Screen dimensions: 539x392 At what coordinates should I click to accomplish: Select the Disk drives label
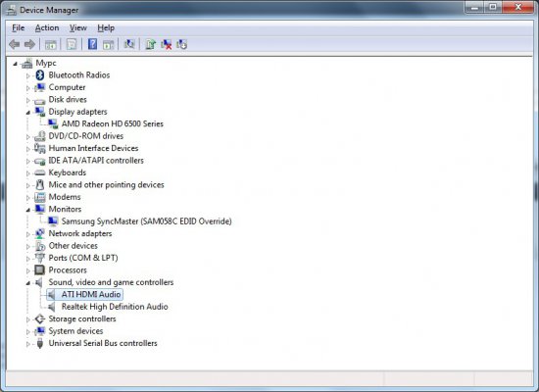68,99
